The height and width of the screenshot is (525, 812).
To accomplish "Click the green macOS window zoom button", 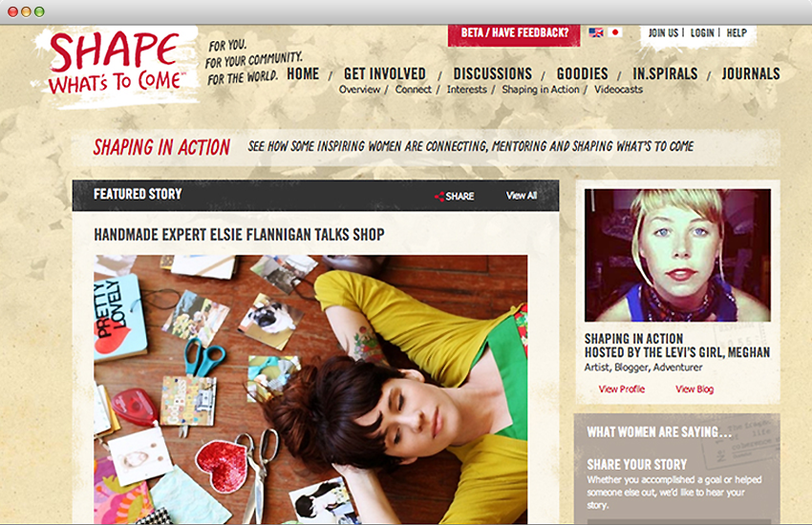I will point(39,11).
